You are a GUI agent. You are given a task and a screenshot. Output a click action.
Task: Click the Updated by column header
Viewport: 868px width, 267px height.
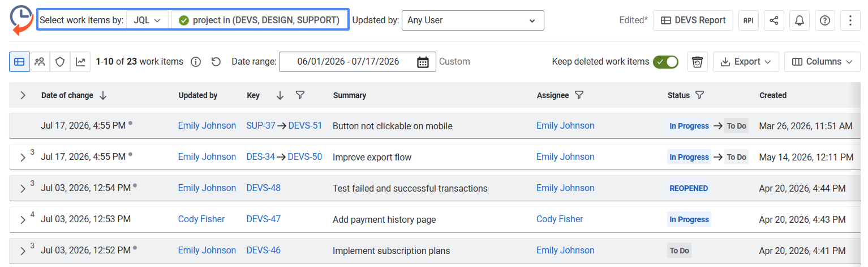pyautogui.click(x=198, y=95)
